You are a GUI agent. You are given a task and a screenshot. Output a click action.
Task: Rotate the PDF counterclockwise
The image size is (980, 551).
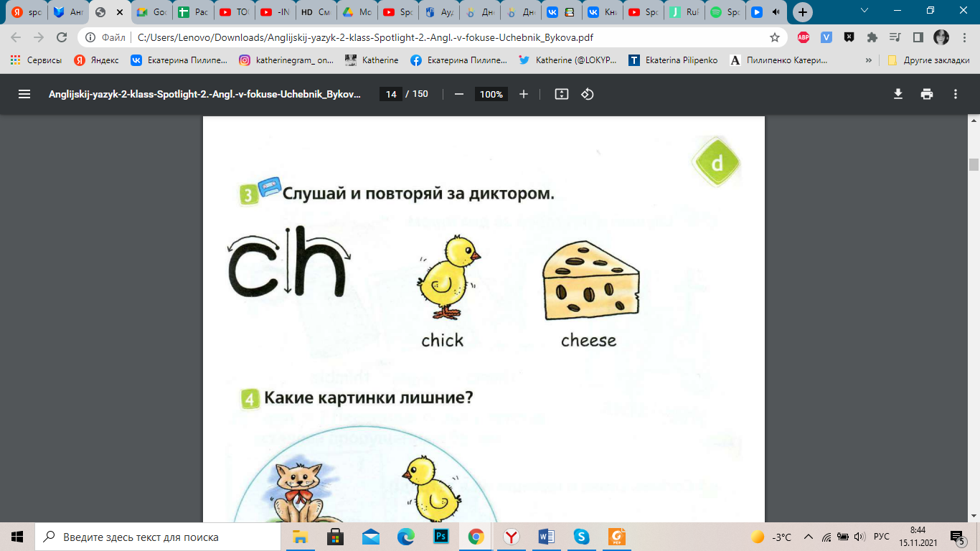[588, 94]
